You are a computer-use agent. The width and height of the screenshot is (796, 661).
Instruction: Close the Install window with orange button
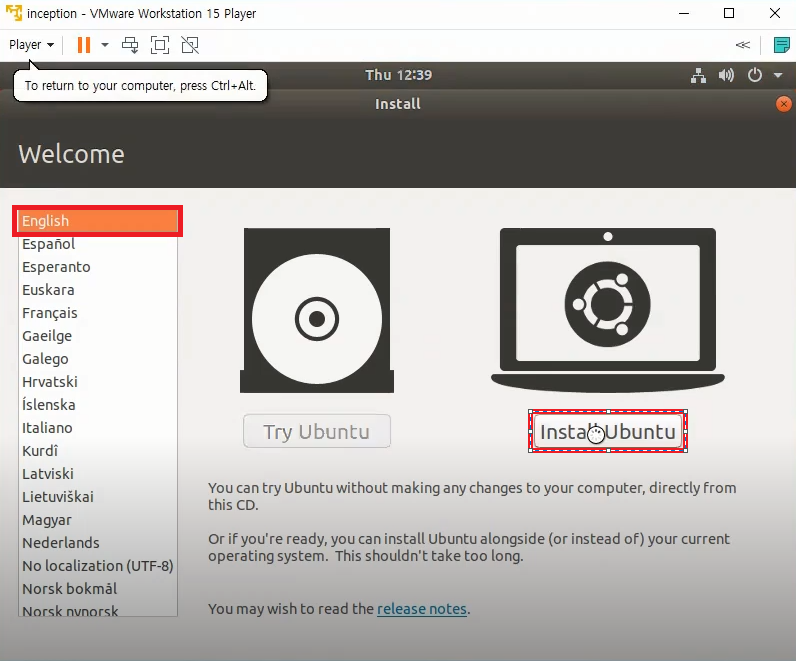point(783,104)
